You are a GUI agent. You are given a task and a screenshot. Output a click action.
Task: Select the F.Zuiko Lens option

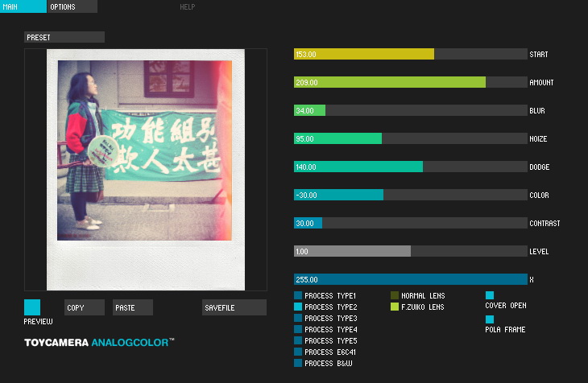point(417,307)
